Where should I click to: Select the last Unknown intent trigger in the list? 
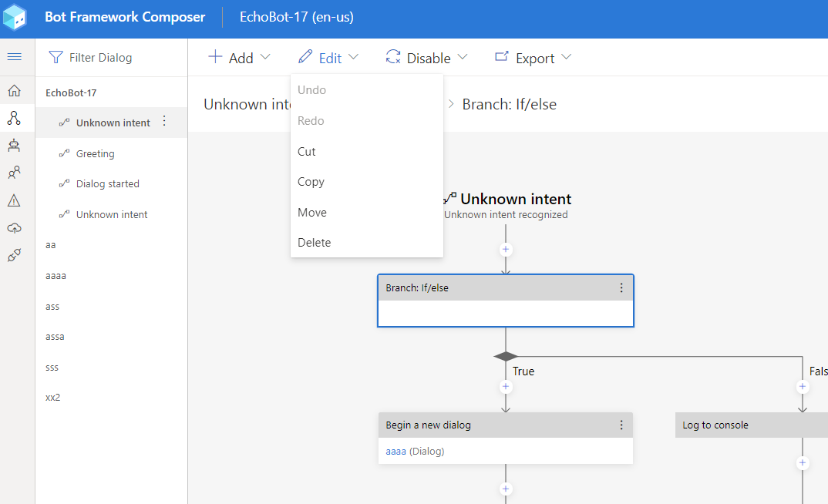pos(112,215)
